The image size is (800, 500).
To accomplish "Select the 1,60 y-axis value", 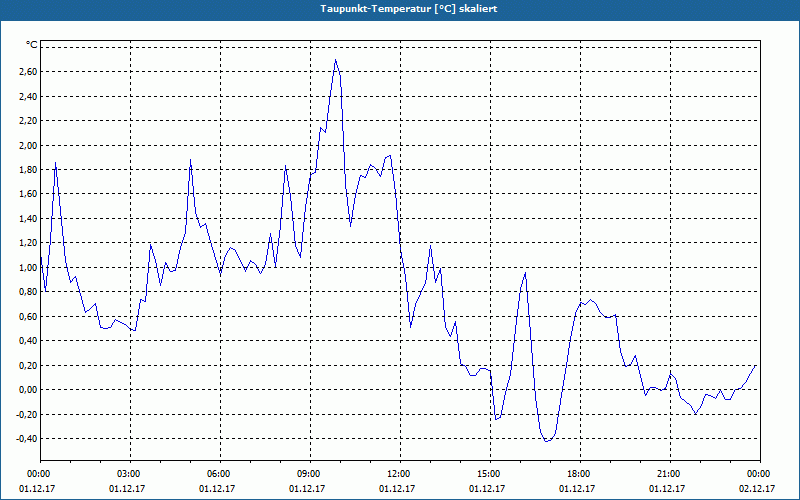I will tap(27, 194).
